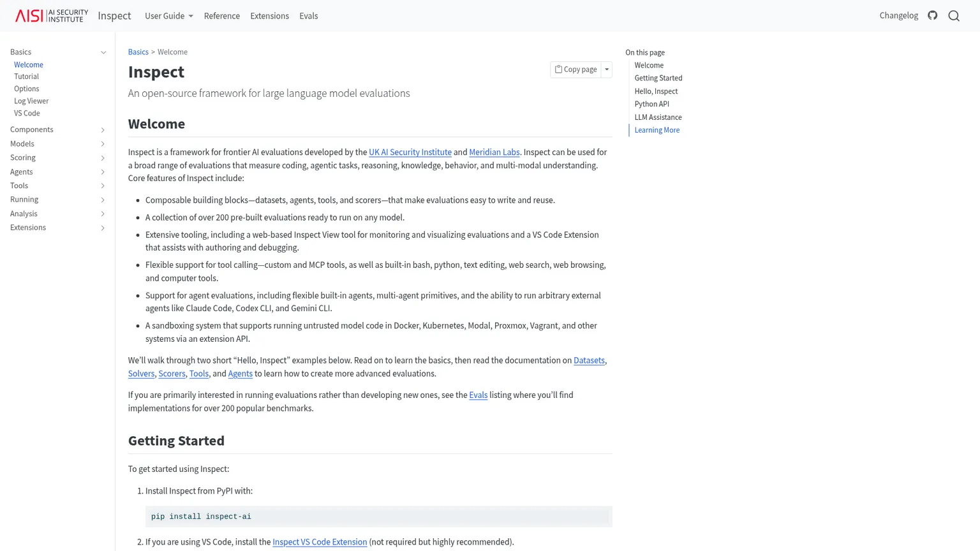Screen dimensions: 980x551
Task: Jump to LLM Assistance in On this page
Action: pos(658,117)
